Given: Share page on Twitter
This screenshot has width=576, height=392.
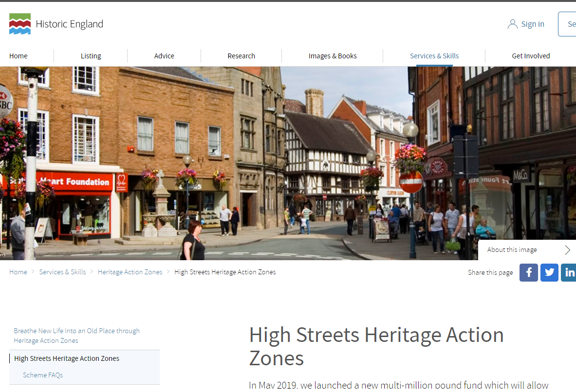Looking at the screenshot, I should tap(549, 272).
